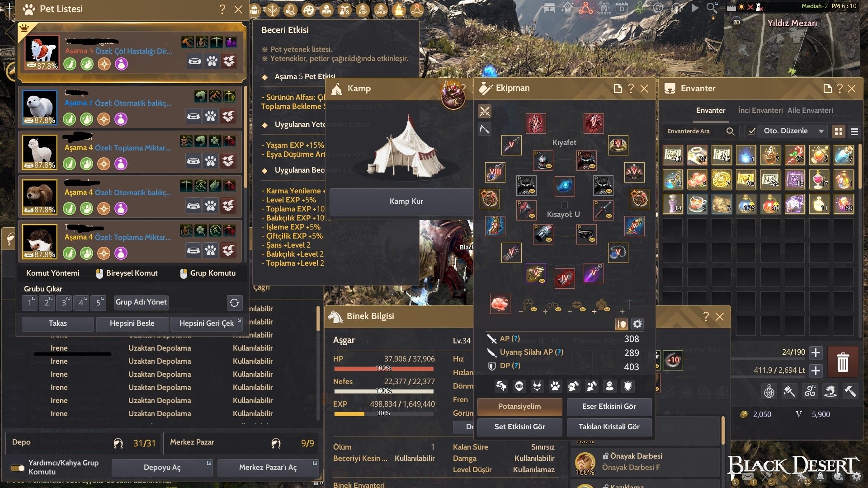
Task: Click the Kamp Kur button
Action: [406, 202]
